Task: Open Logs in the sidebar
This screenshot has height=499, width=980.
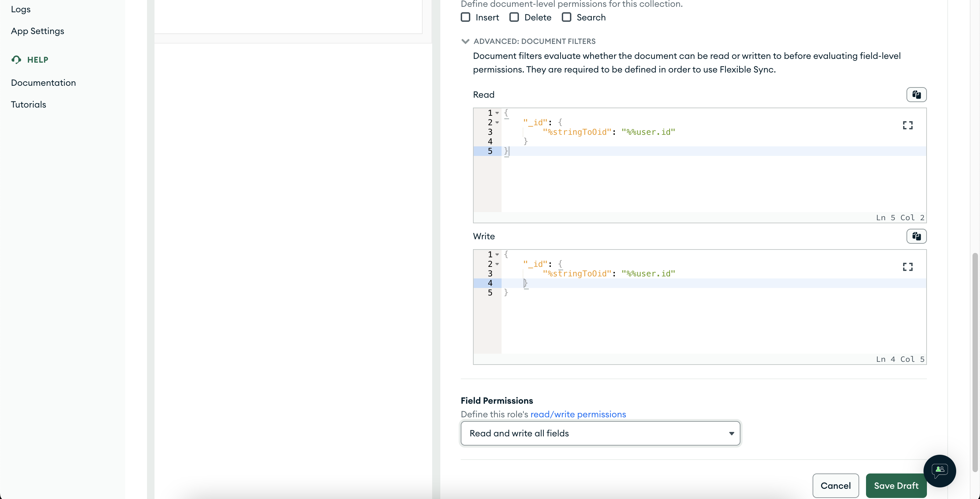Action: 20,9
